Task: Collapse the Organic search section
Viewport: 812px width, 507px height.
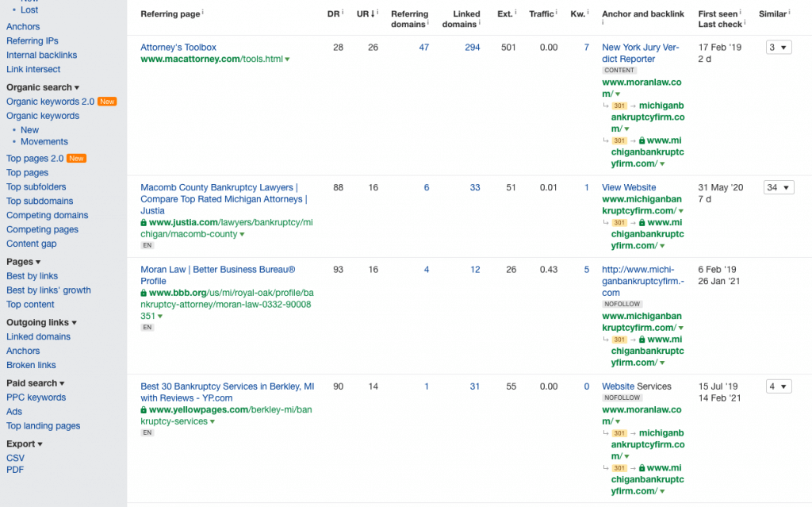Action: (43, 87)
